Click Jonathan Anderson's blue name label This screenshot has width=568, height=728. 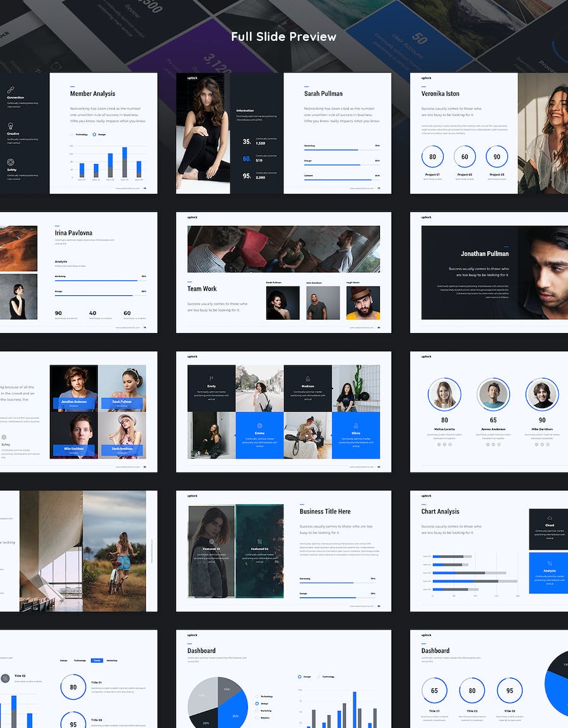(74, 402)
